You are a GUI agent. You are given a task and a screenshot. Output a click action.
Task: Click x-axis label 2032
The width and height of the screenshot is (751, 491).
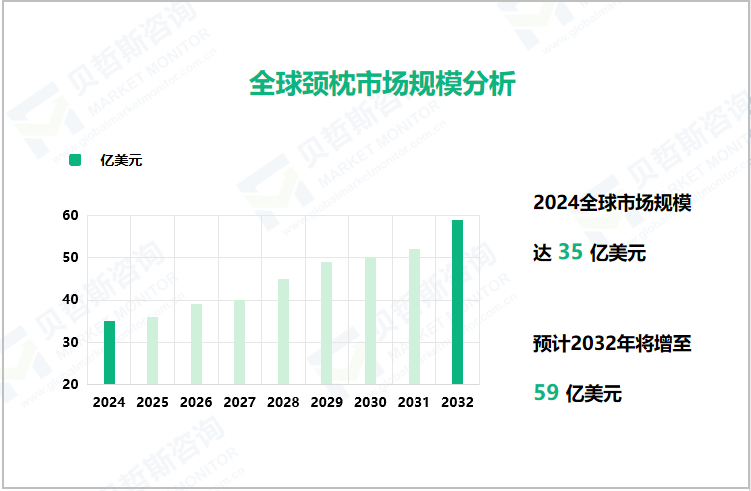click(457, 402)
